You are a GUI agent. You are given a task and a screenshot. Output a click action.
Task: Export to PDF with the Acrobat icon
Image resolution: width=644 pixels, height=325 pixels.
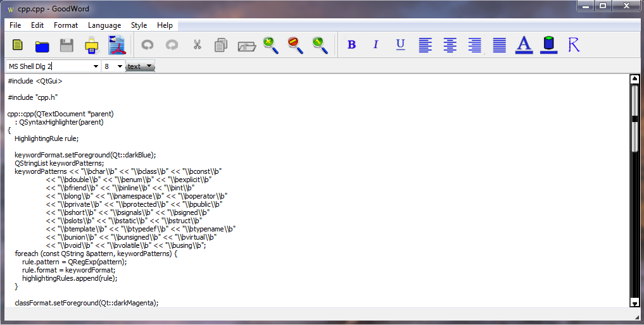(117, 45)
